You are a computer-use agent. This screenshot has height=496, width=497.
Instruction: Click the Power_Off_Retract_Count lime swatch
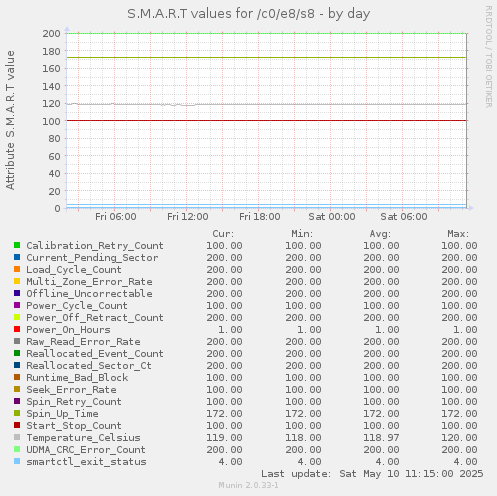tap(17, 317)
